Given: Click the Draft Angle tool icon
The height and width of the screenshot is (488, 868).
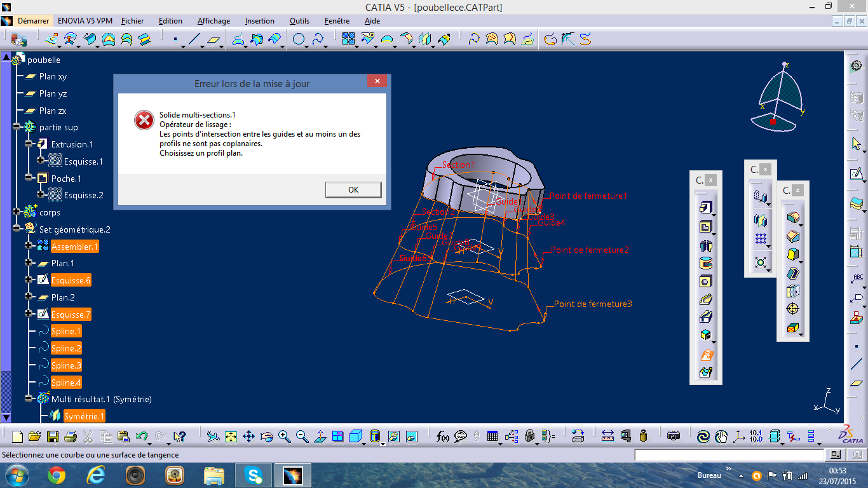Looking at the screenshot, I should [792, 255].
